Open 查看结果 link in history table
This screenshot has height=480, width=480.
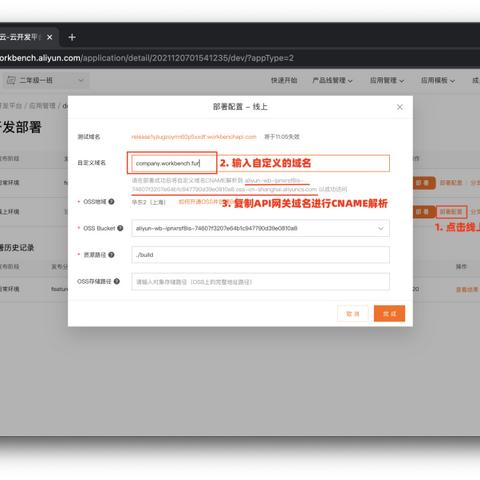tap(467, 289)
